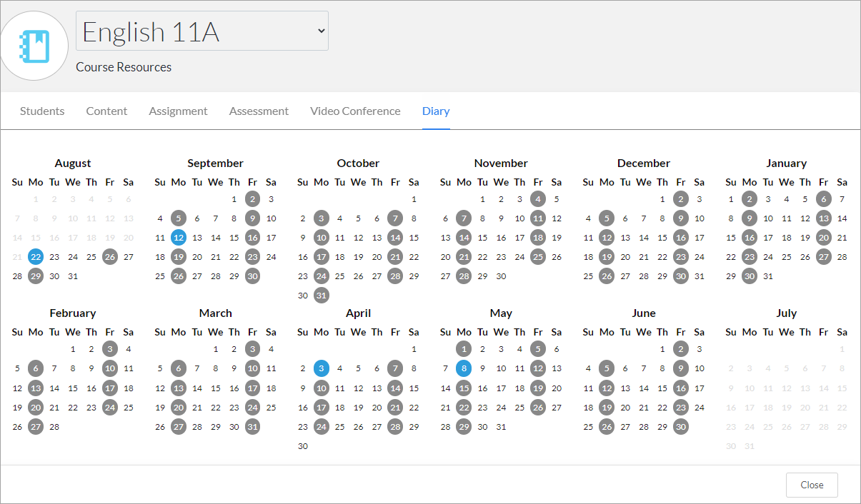Go to the Assessment tab
This screenshot has height=504, width=861.
(259, 111)
